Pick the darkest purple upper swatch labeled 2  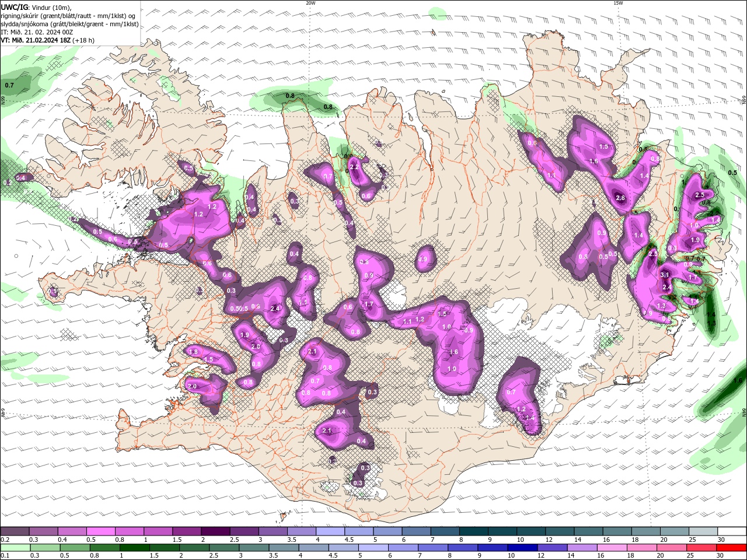tap(215, 531)
